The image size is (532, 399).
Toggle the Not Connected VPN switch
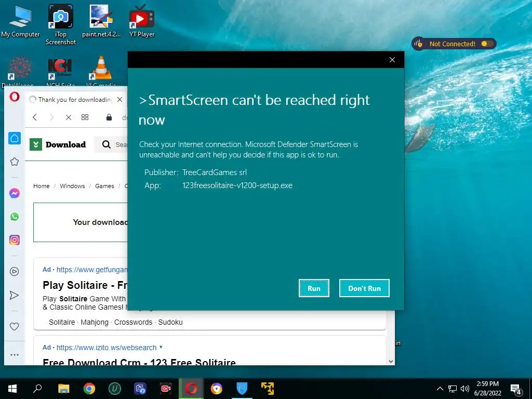coord(486,44)
